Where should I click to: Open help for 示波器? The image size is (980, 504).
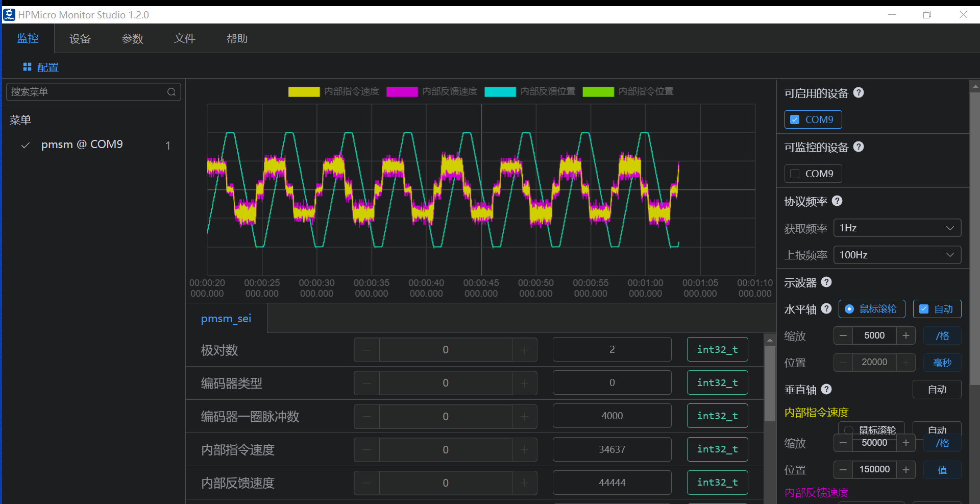827,282
